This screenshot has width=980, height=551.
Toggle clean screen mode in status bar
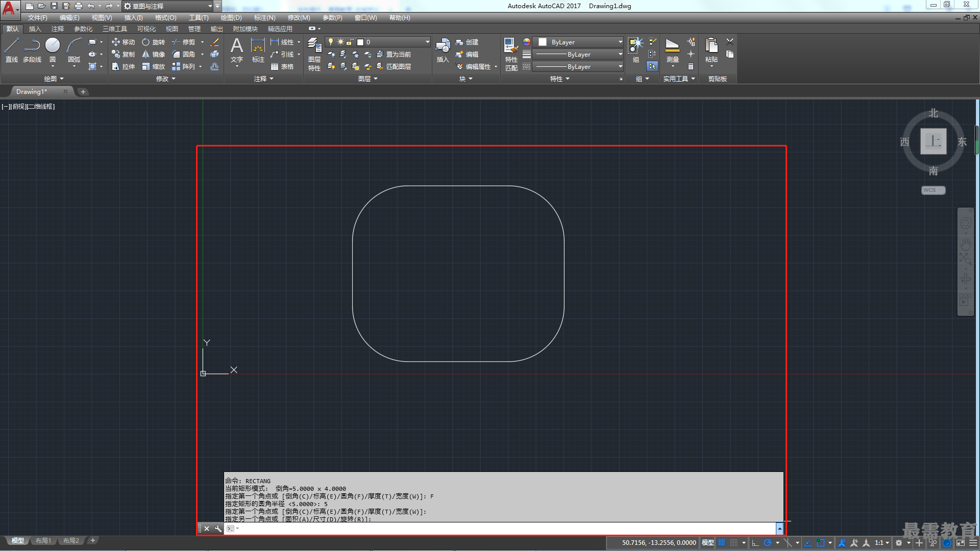[x=960, y=543]
